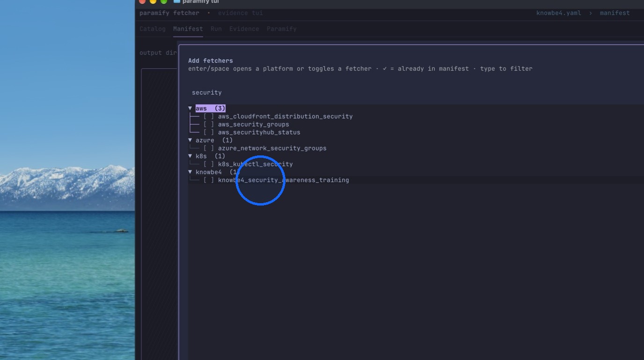Switch to the Catalog tab
This screenshot has height=360, width=644.
click(153, 29)
